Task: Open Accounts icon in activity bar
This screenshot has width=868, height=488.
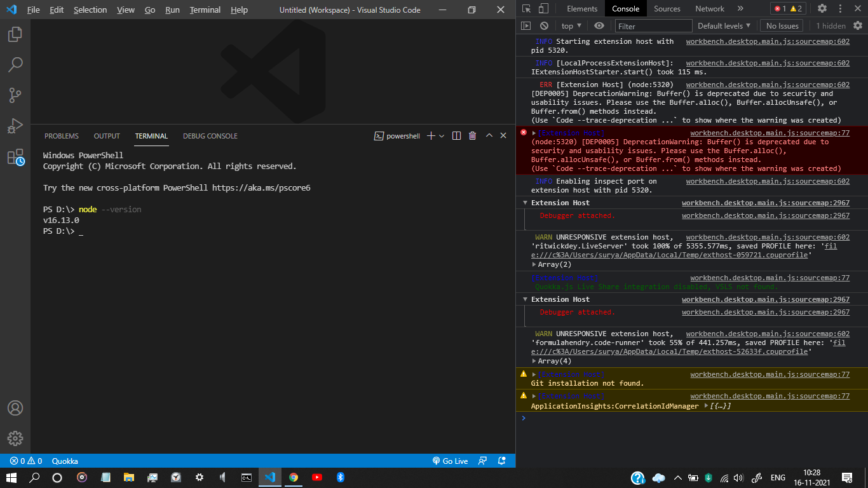Action: tap(15, 408)
